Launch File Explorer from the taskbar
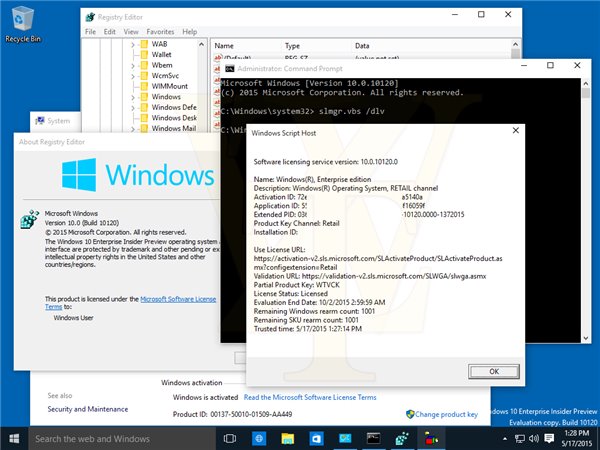Screen dimensions: 600x450 click(287, 438)
